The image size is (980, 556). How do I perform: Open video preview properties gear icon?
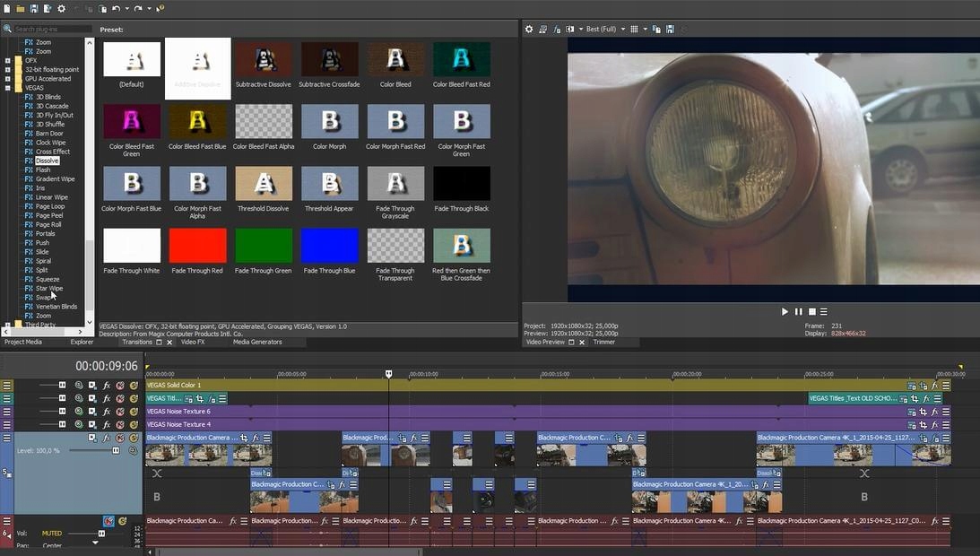[529, 30]
